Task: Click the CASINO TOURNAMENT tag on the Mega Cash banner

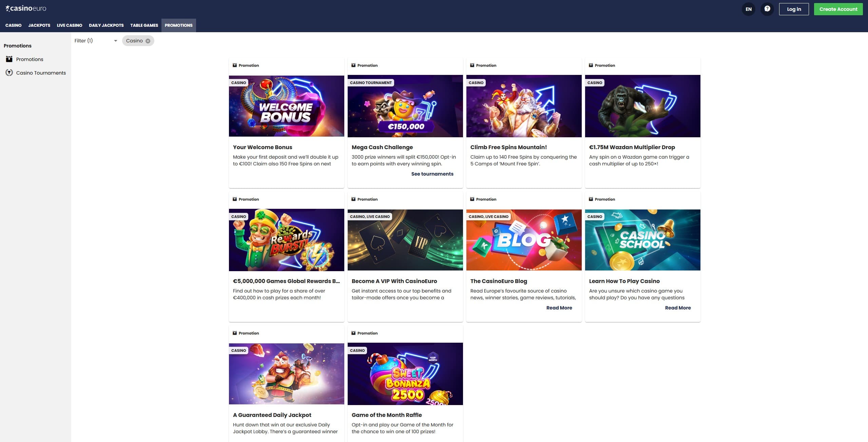Action: (x=371, y=83)
